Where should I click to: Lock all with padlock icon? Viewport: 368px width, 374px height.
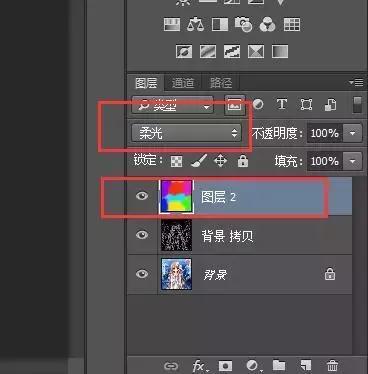[x=243, y=161]
